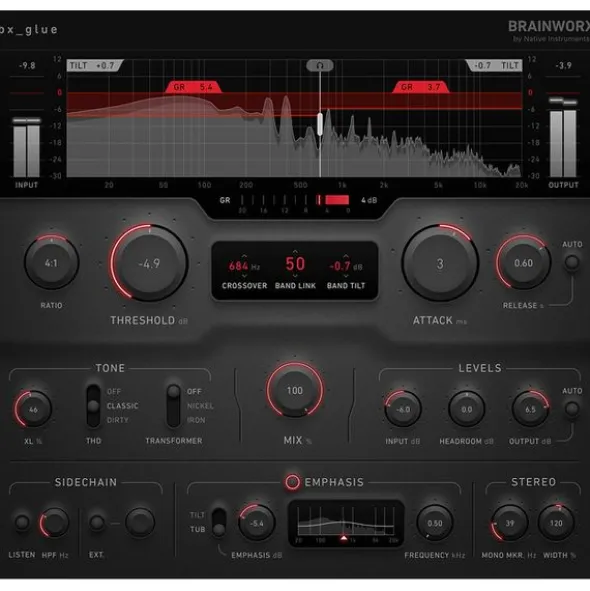Click the low band GR 5.4 label
Image resolution: width=590 pixels, height=591 pixels.
[x=193, y=87]
